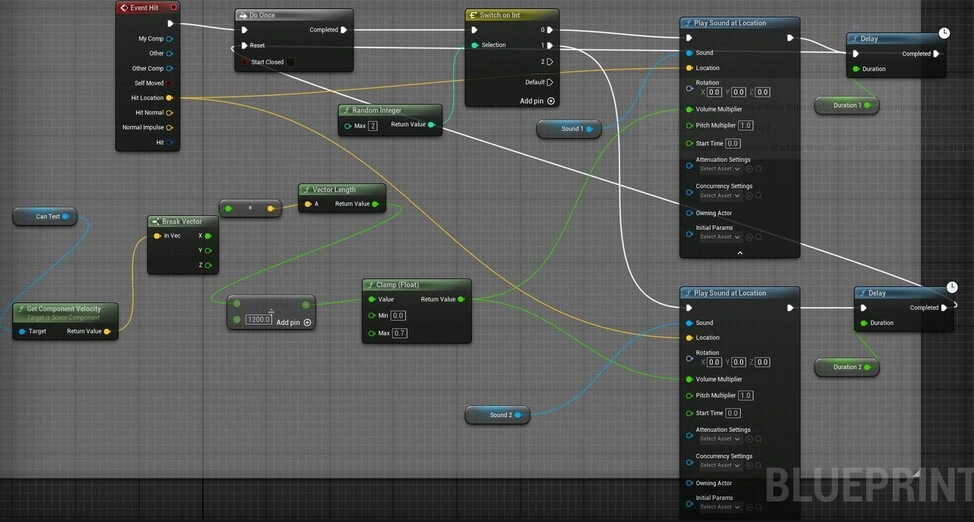Click the Vector Length Return Value pin
This screenshot has width=974, height=522.
(x=375, y=204)
